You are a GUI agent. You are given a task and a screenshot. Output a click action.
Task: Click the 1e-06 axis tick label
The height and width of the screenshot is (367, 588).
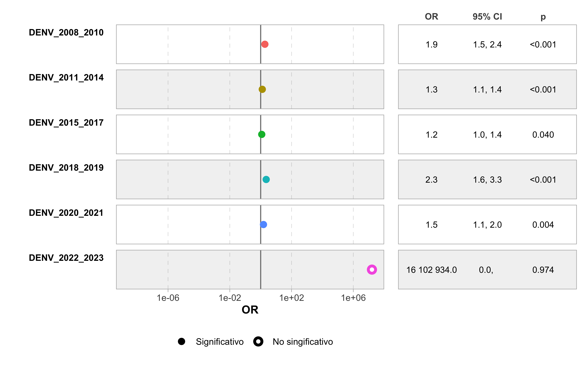tap(168, 298)
